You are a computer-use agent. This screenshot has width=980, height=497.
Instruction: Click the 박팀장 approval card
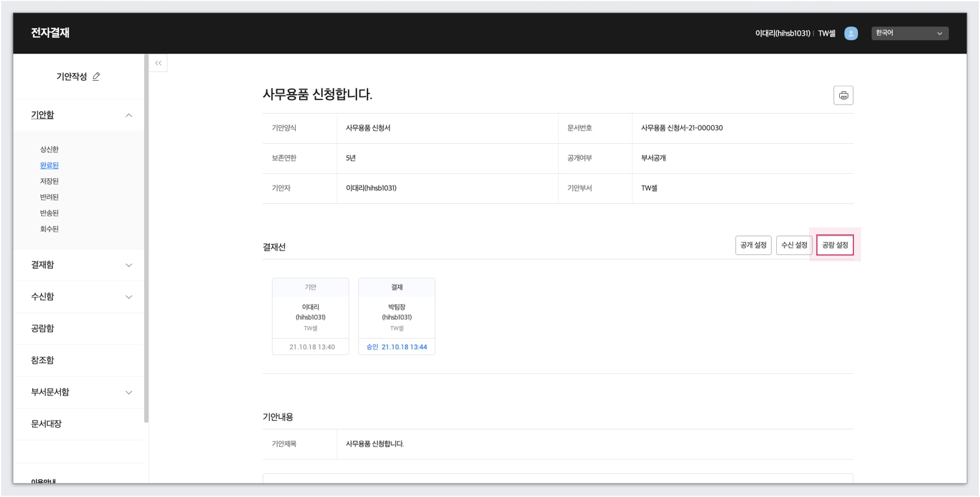click(396, 316)
